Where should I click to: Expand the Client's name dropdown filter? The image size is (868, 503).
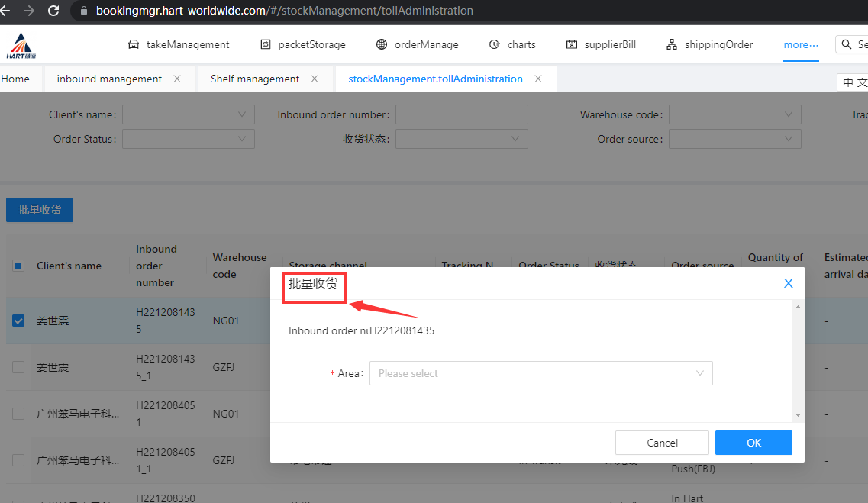point(188,114)
